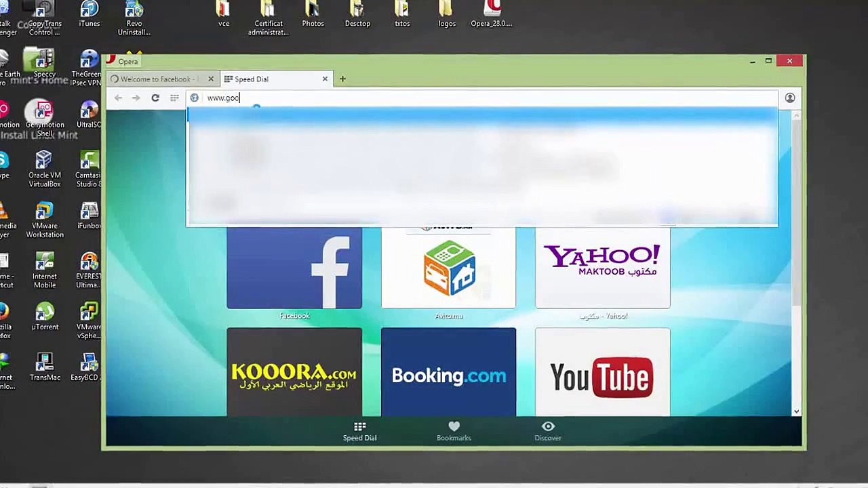The image size is (868, 488).
Task: Open Certificat administrat desktop folder
Action: (268, 18)
